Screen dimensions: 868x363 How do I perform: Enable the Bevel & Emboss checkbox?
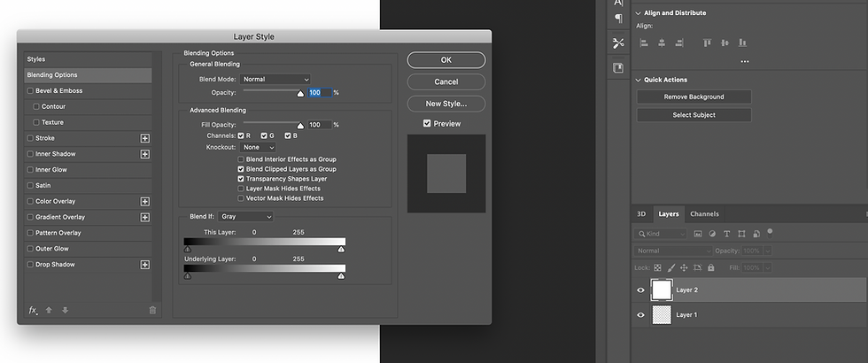coord(30,90)
